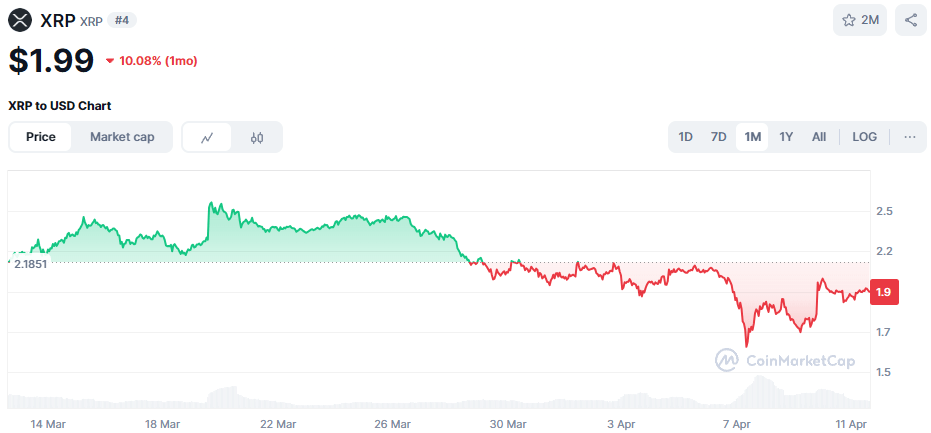
Task: Open the three-dot more options menu
Action: pos(909,137)
